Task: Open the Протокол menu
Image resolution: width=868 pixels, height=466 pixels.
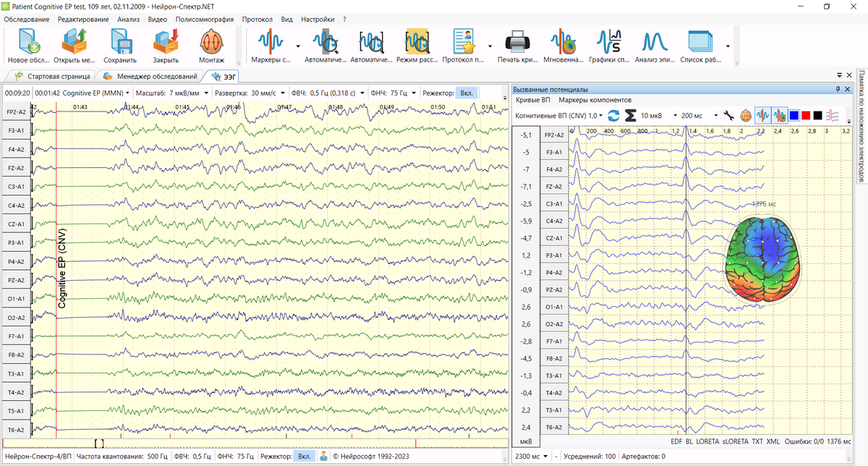Action: coord(258,19)
